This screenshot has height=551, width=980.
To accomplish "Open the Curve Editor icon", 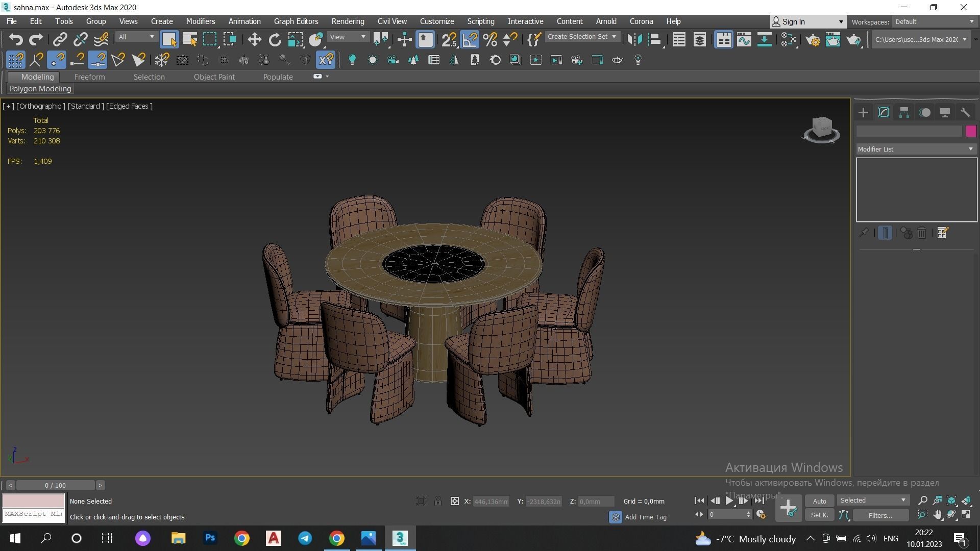I will 744,39.
